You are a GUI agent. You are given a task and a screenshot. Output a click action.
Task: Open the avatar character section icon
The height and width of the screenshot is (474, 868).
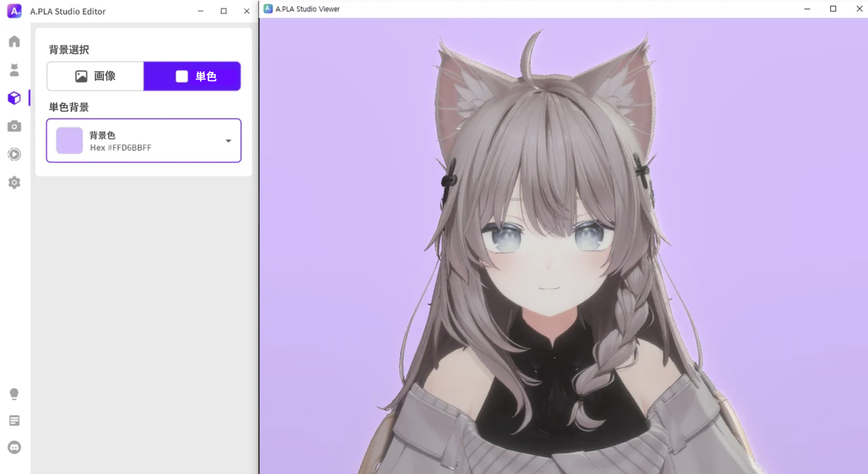(x=15, y=70)
